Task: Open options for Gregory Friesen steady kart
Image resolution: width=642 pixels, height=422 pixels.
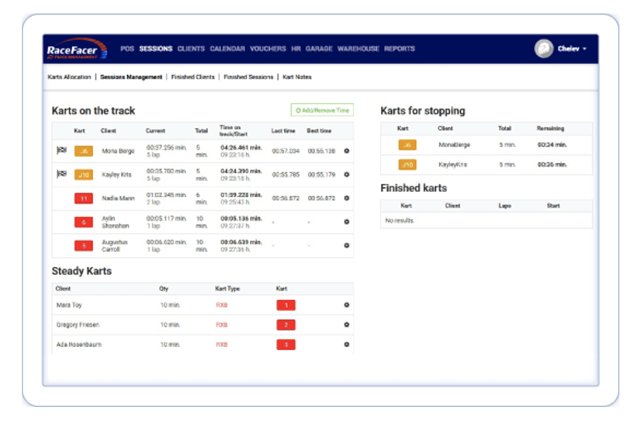Action: pos(346,325)
